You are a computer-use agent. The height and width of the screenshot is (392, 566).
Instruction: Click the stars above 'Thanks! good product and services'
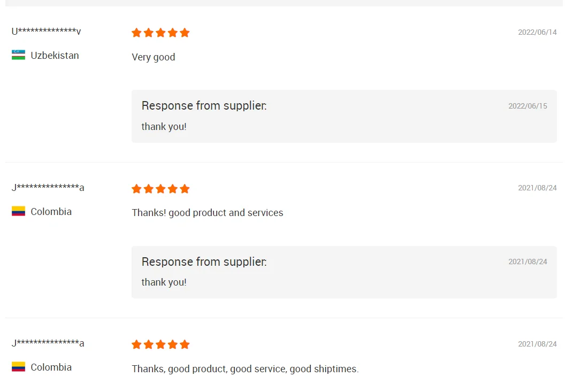(x=160, y=189)
